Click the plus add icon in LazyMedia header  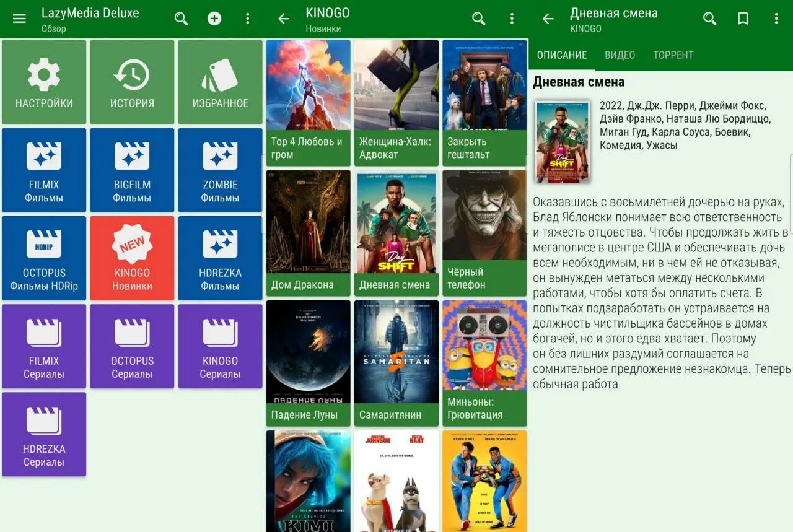[x=214, y=19]
